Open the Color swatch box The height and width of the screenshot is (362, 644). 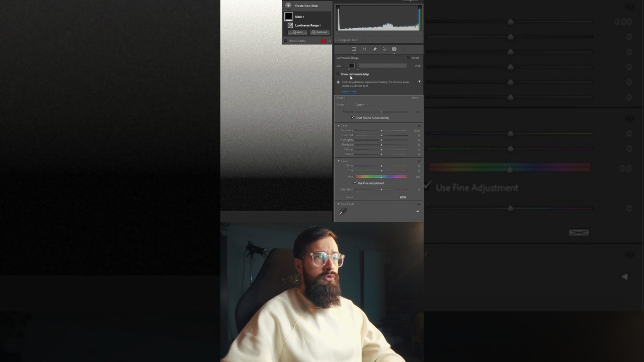(403, 197)
